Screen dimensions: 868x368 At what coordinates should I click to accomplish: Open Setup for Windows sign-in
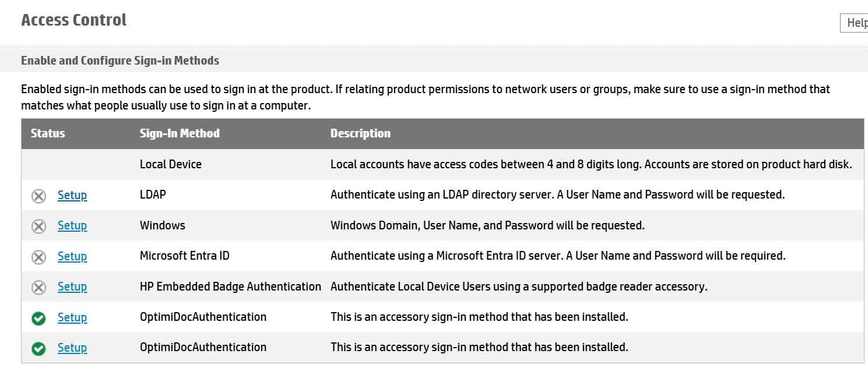tap(72, 225)
